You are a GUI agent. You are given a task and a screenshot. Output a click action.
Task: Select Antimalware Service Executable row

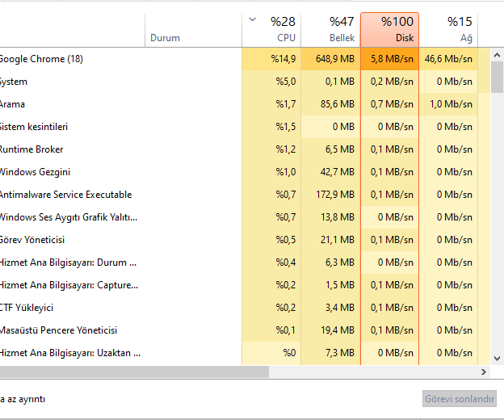pos(65,195)
